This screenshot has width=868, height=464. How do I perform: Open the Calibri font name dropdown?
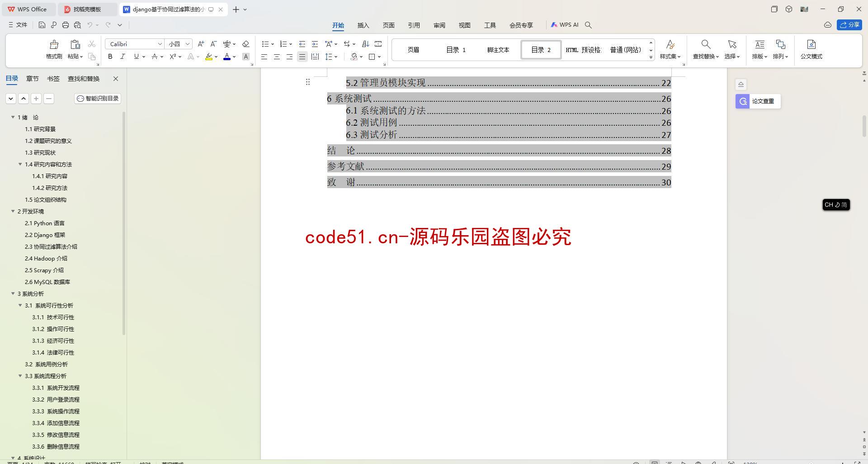coord(160,44)
